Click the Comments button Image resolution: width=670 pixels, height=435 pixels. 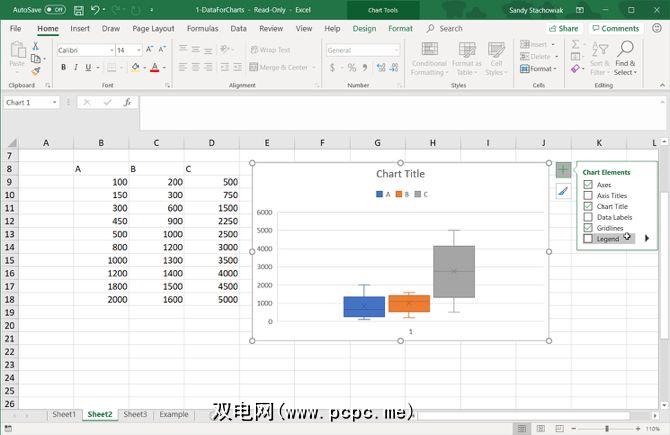tap(616, 28)
